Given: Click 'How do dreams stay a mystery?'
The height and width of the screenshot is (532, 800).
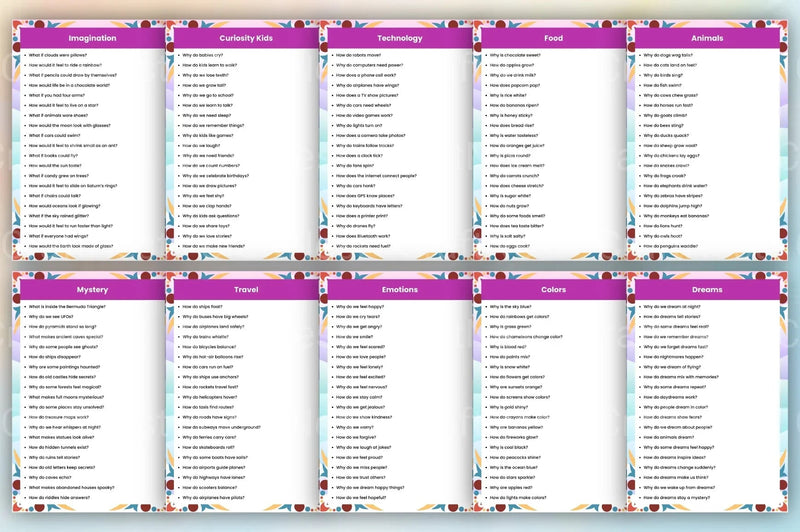Looking at the screenshot, I should click(676, 498).
